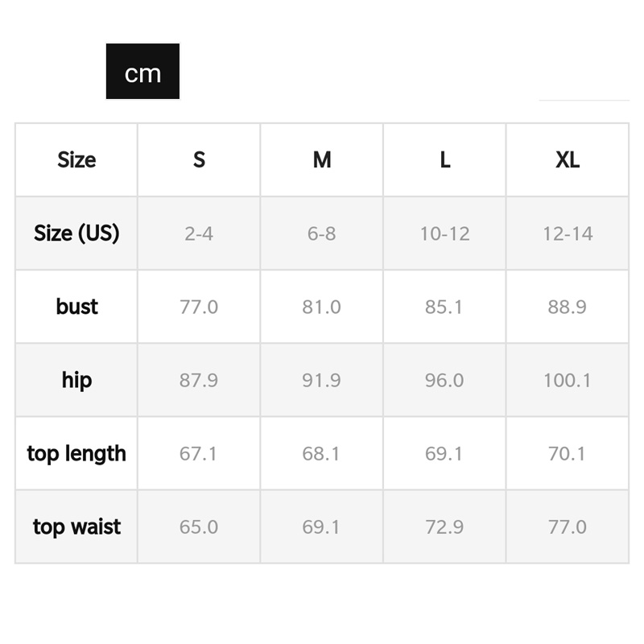Click the US size 6-8 cell

[322, 233]
